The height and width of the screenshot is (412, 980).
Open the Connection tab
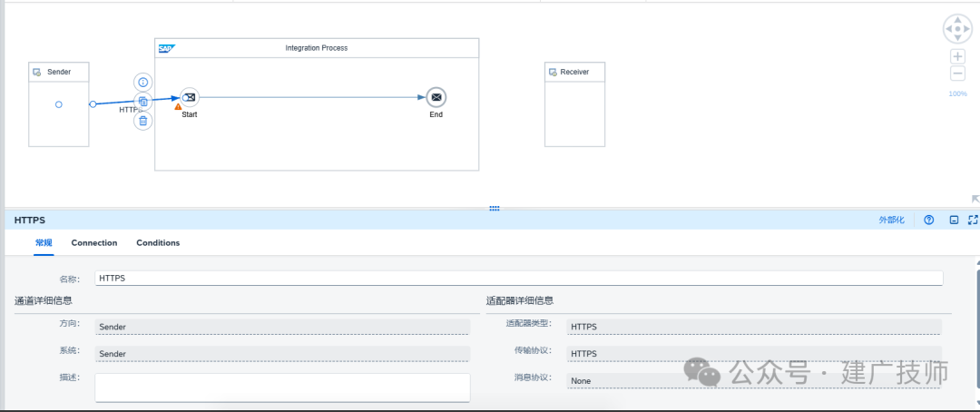[x=94, y=242]
